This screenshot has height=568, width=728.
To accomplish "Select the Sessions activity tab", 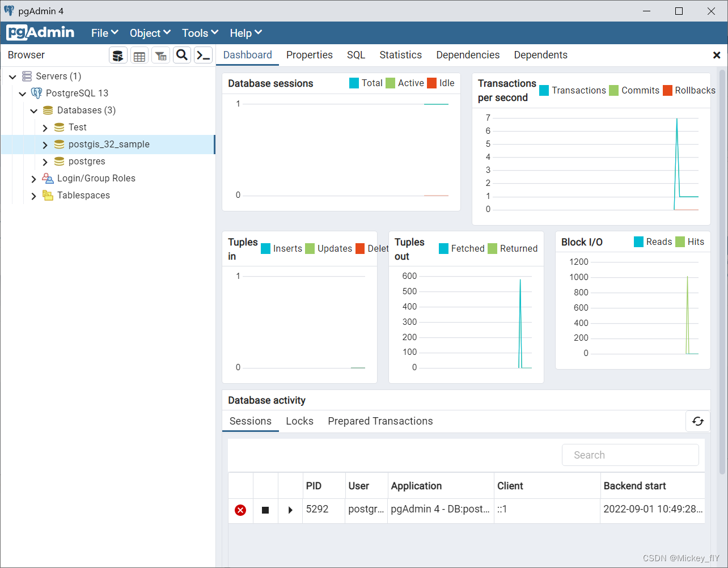I will coord(251,421).
